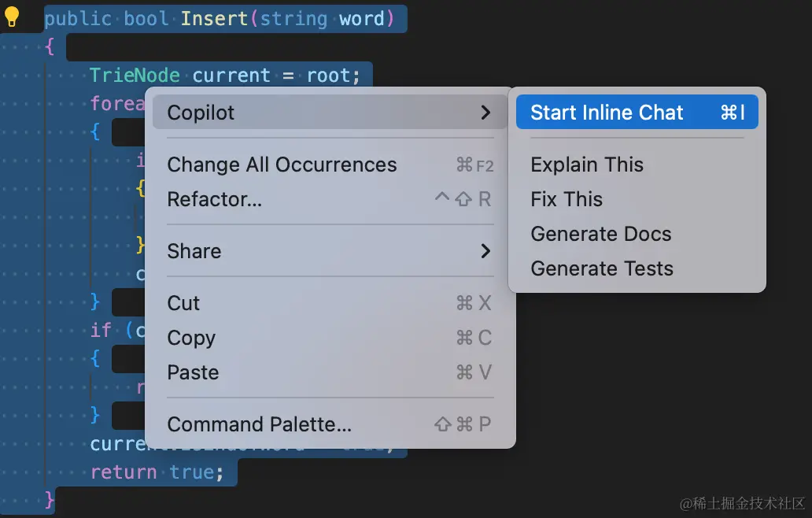Screen dimensions: 812x518
Task: Click the word parameter in Insert signature
Action: pos(362,17)
